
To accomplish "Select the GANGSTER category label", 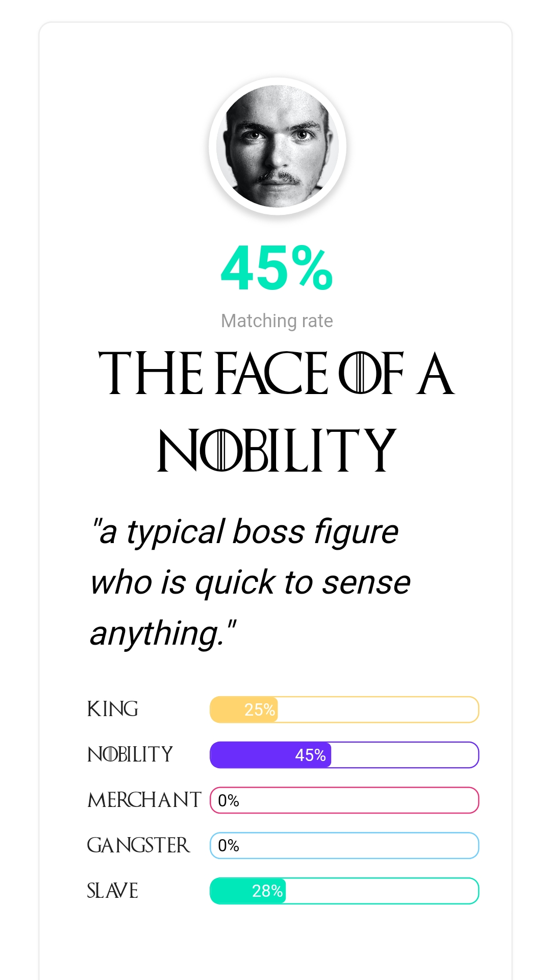I will (x=138, y=845).
